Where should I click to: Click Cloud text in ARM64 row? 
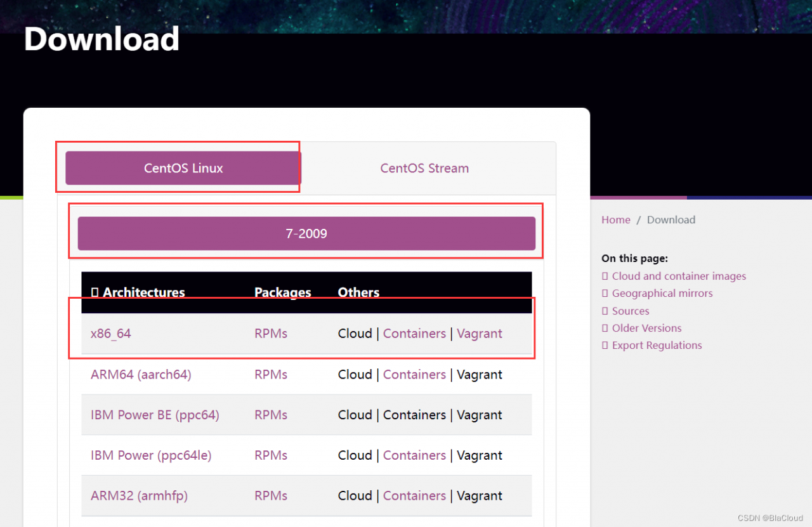click(x=355, y=374)
